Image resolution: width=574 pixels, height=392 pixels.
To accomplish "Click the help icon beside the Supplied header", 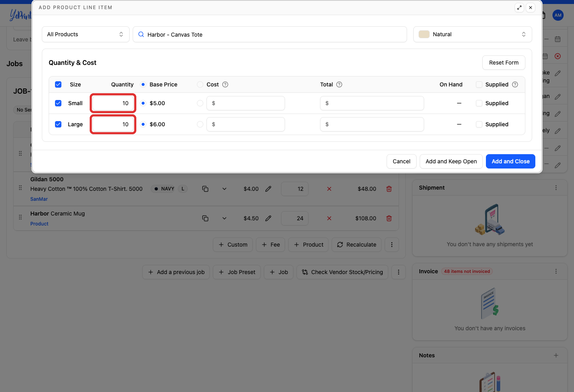I will (x=515, y=84).
